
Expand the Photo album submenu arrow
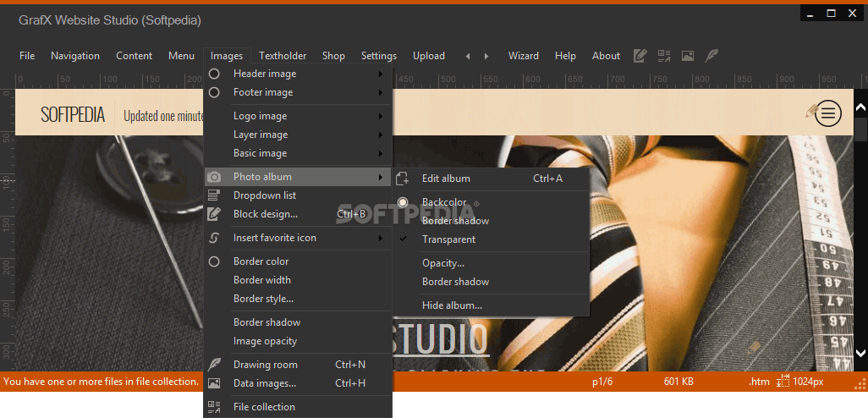pyautogui.click(x=381, y=177)
